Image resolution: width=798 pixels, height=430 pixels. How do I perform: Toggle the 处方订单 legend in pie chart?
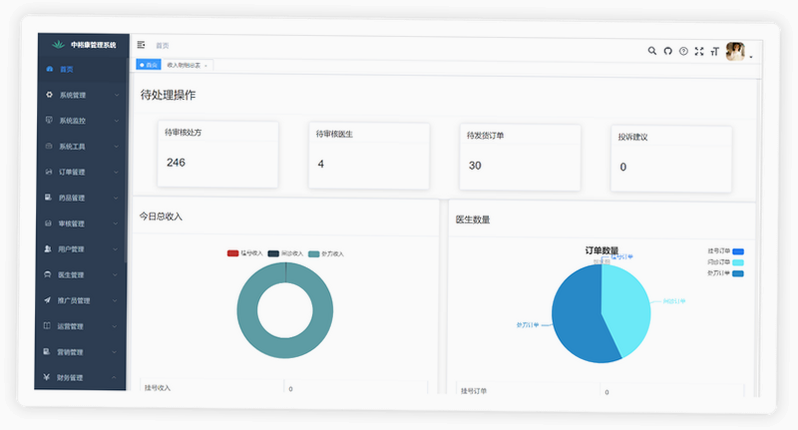[x=726, y=273]
